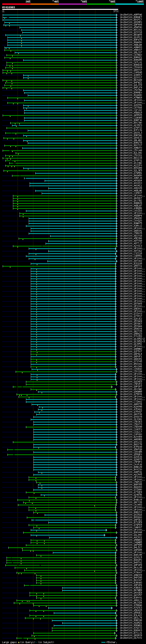
Task: Select hit label UniRef100_Q2F5X7
Action: pos(131,352)
